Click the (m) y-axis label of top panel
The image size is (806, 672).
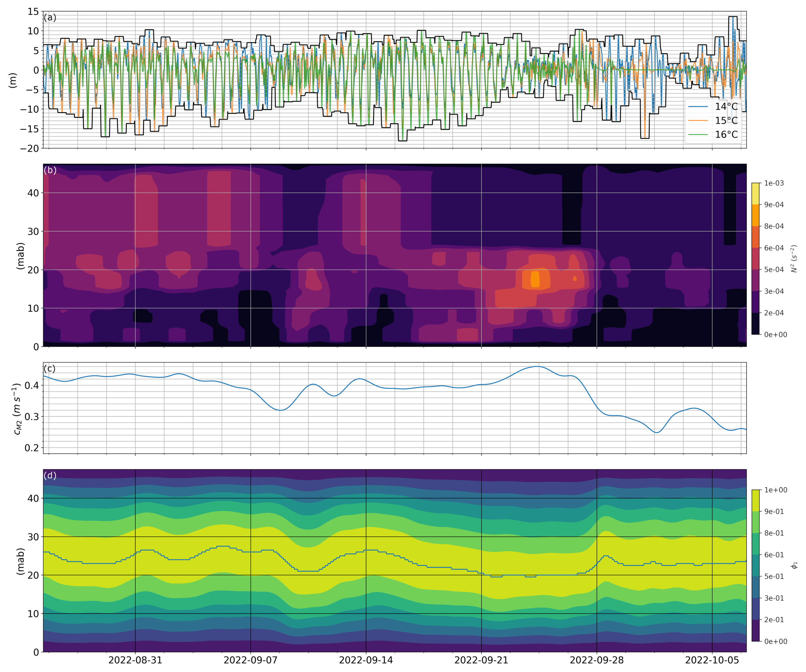pos(13,80)
